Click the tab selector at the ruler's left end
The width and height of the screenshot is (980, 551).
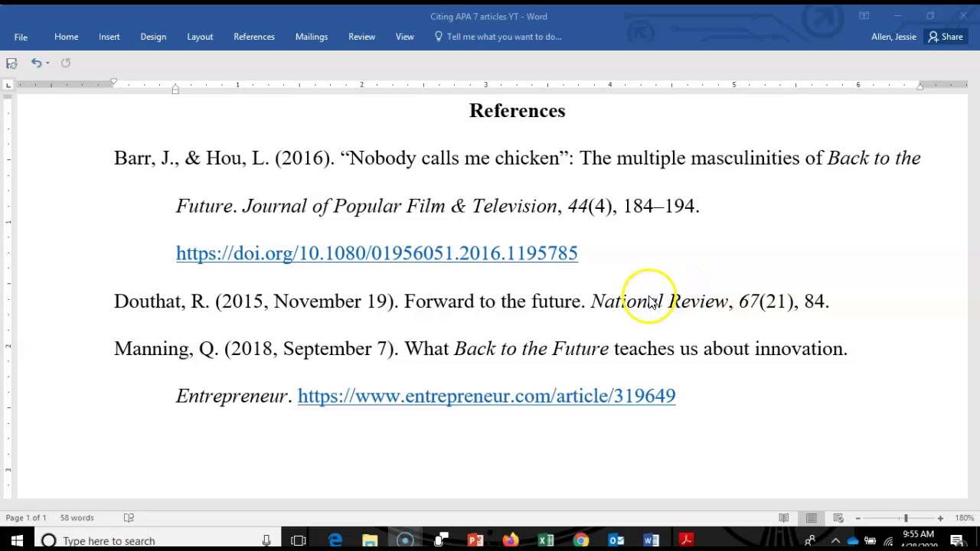8,85
